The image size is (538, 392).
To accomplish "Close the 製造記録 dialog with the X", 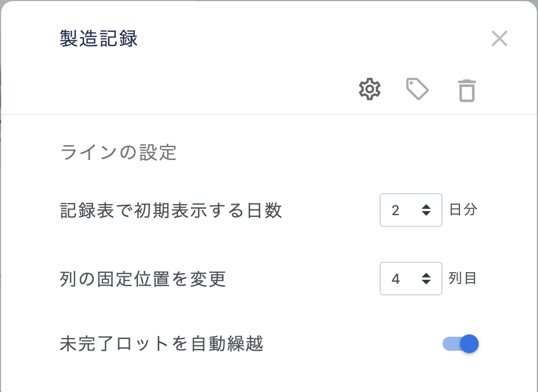I will tap(499, 39).
